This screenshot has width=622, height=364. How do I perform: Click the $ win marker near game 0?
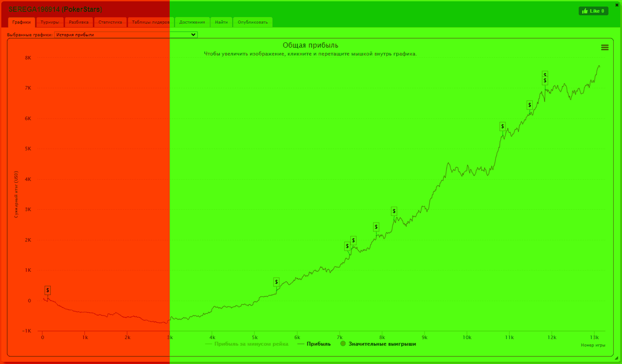click(x=48, y=290)
